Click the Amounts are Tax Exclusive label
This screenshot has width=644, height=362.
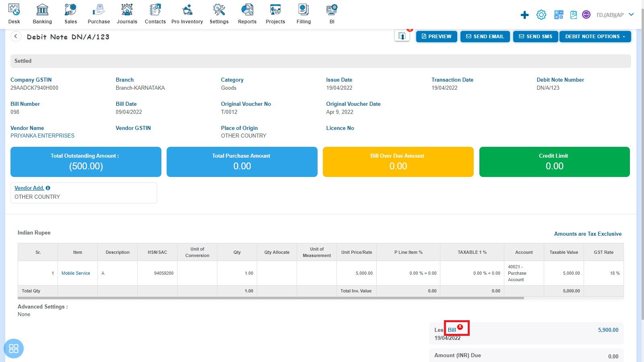pos(588,234)
